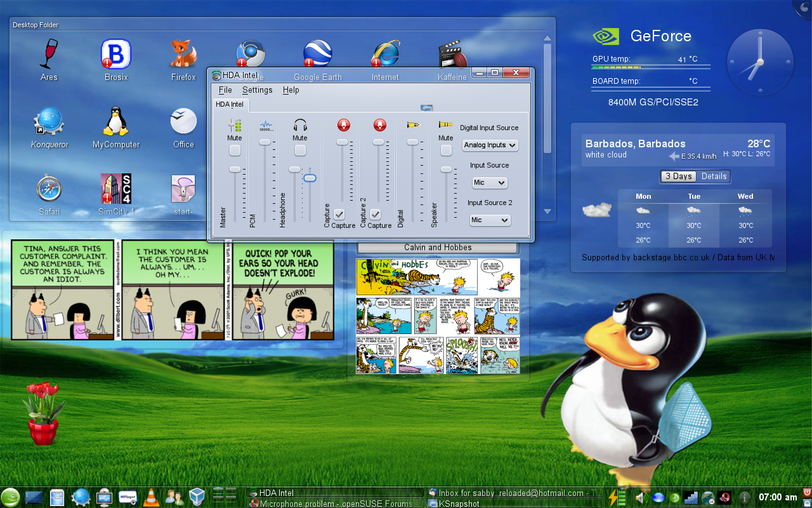The height and width of the screenshot is (508, 812).
Task: Click the 8400M GS/PCI/SSE2 GPU label
Action: (x=653, y=102)
